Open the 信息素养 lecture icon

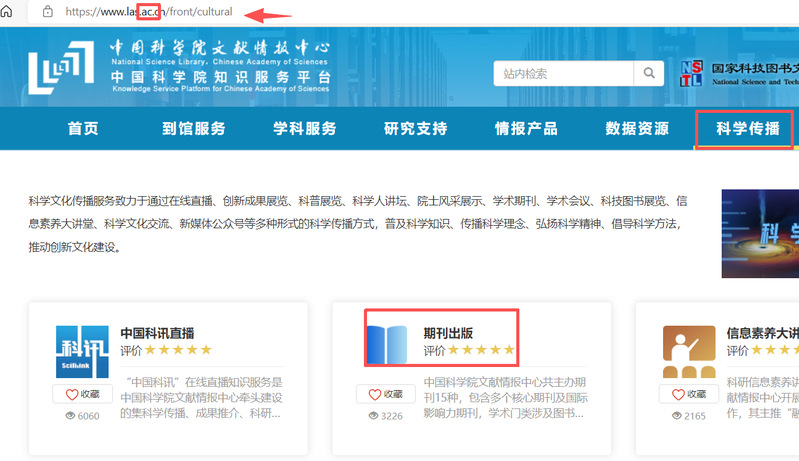tap(689, 352)
